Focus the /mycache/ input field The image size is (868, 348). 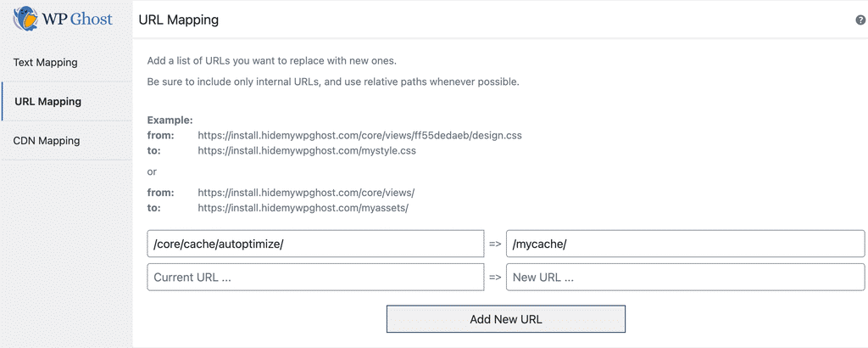[685, 244]
